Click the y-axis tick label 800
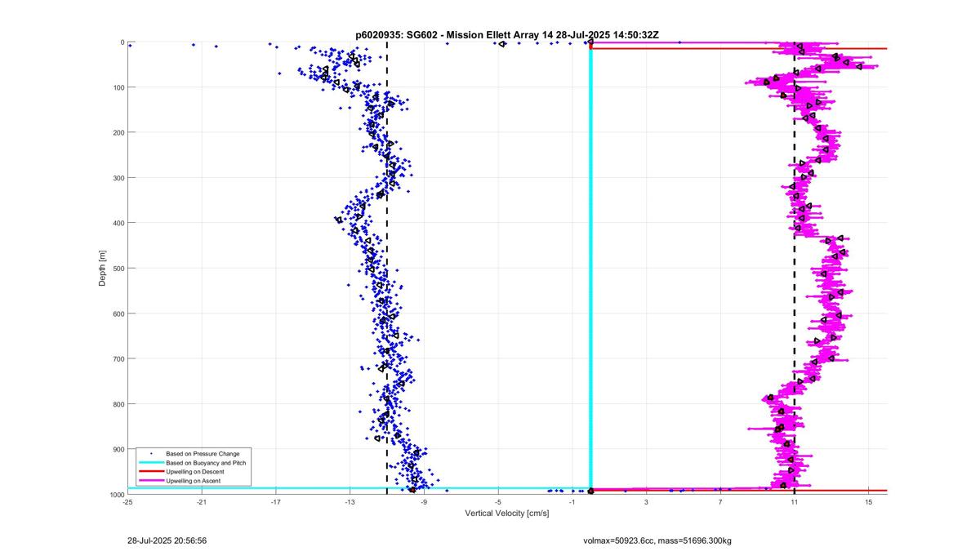 point(118,404)
